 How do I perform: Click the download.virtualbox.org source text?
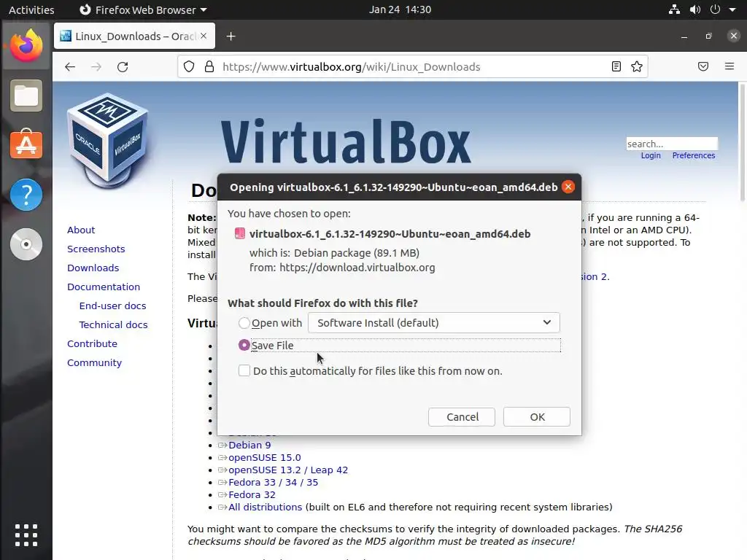point(357,268)
